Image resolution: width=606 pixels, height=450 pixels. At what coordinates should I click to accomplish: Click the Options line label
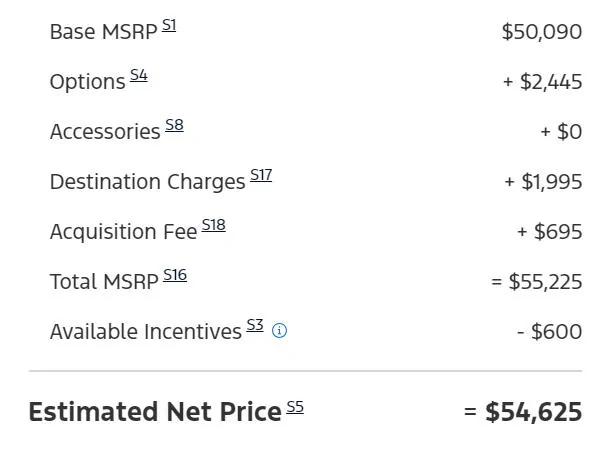(x=87, y=82)
